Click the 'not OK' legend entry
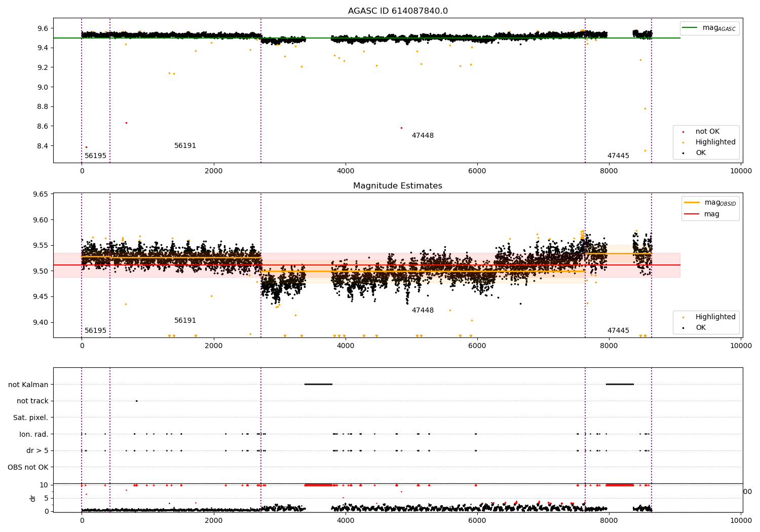Screen dimensions: 760x532 (x=707, y=132)
